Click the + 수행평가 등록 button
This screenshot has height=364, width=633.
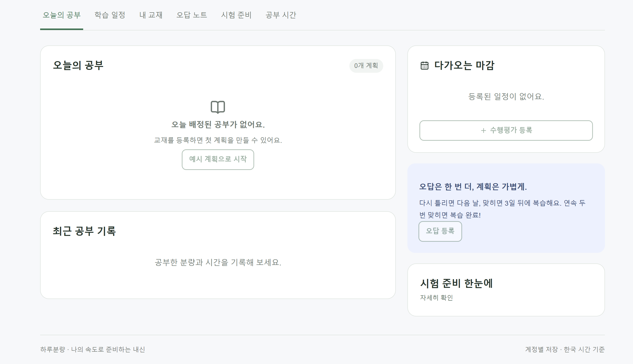506,131
